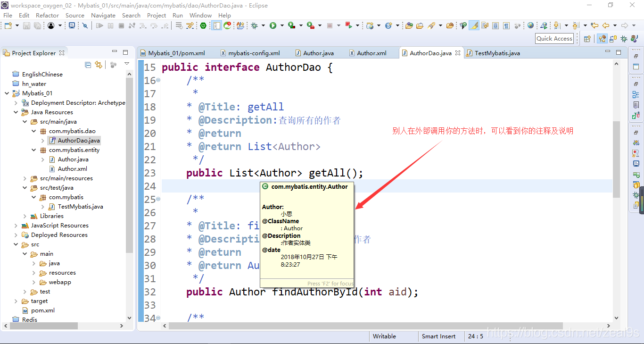Click the Save All toolbar icon
The height and width of the screenshot is (344, 644).
[x=37, y=25]
